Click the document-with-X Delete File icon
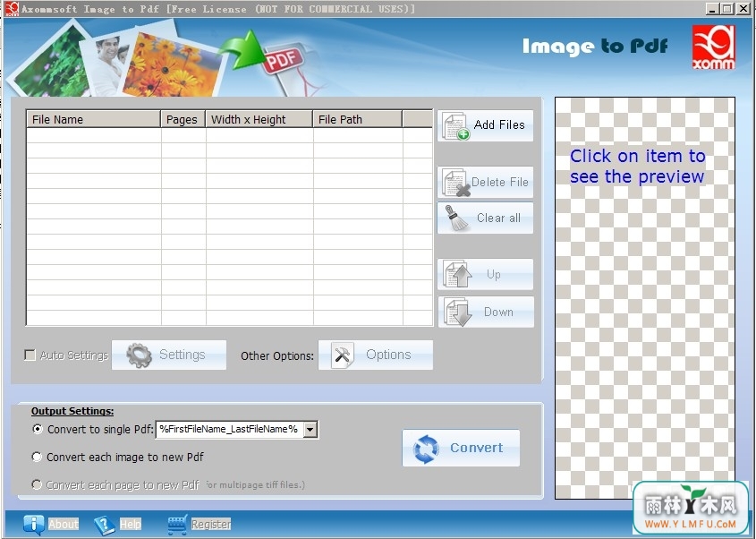 (x=456, y=183)
